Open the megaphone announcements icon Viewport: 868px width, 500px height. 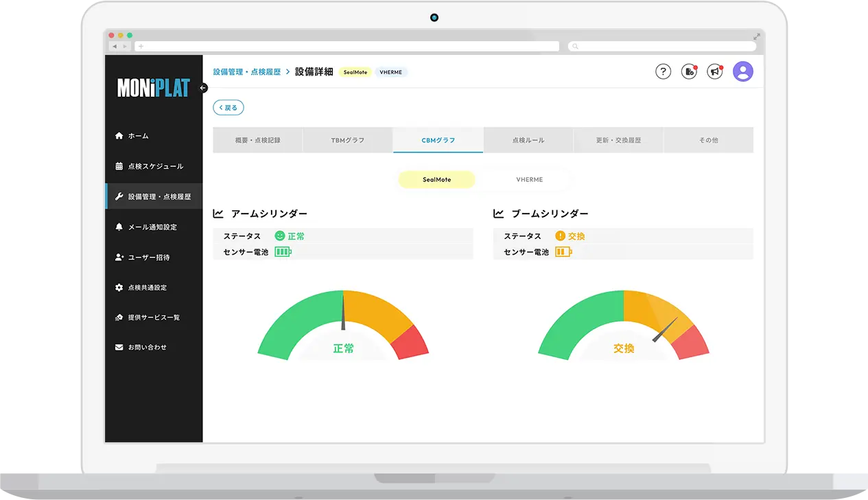715,71
